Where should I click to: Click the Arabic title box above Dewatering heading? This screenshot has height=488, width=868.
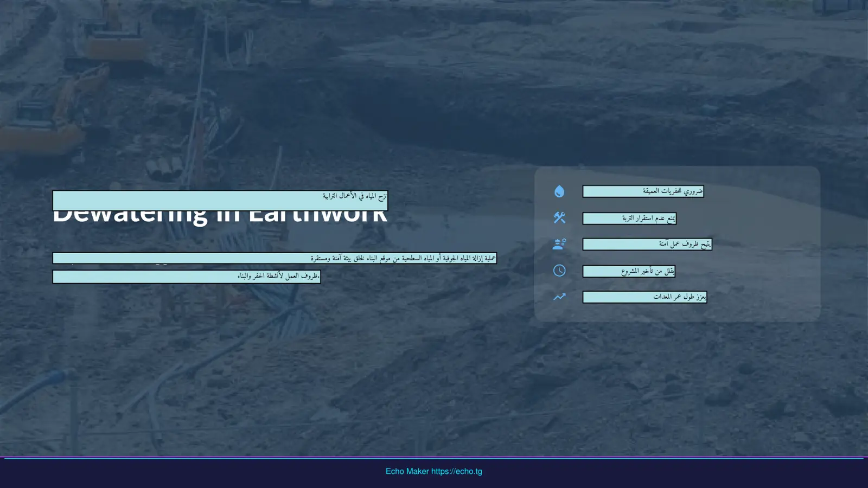pos(220,201)
